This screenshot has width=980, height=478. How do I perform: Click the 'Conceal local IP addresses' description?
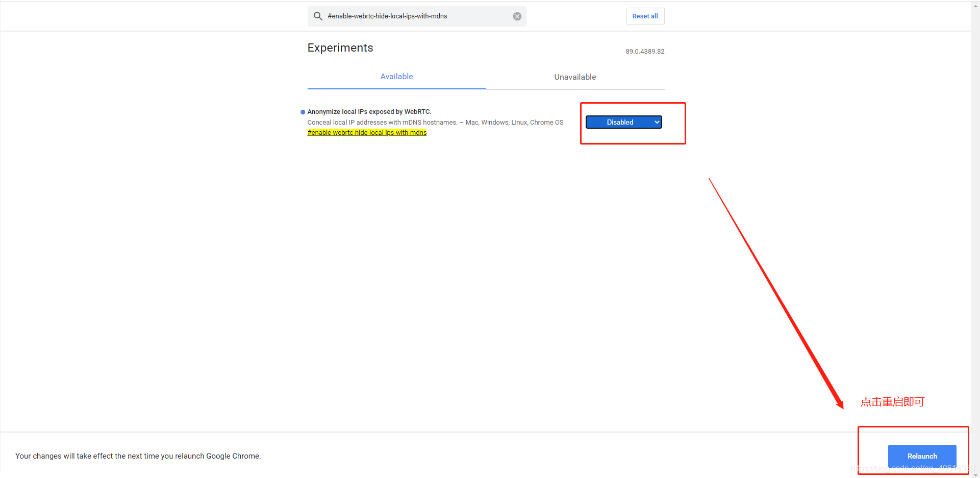[435, 123]
